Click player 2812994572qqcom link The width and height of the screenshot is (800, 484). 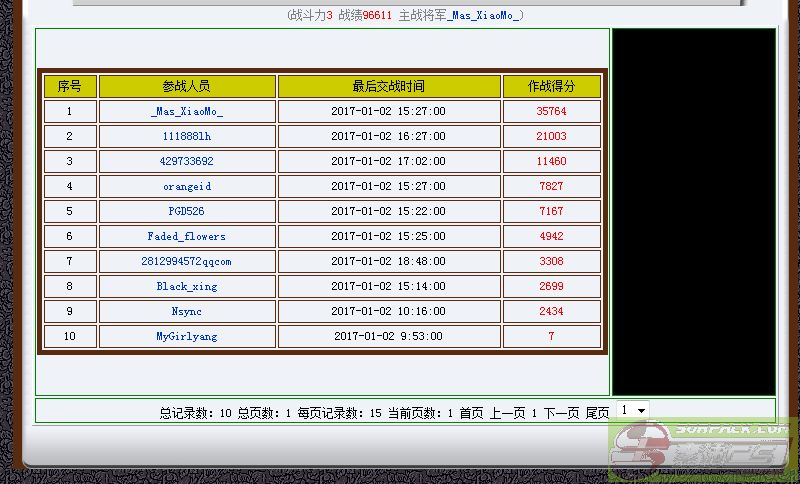[x=187, y=262]
